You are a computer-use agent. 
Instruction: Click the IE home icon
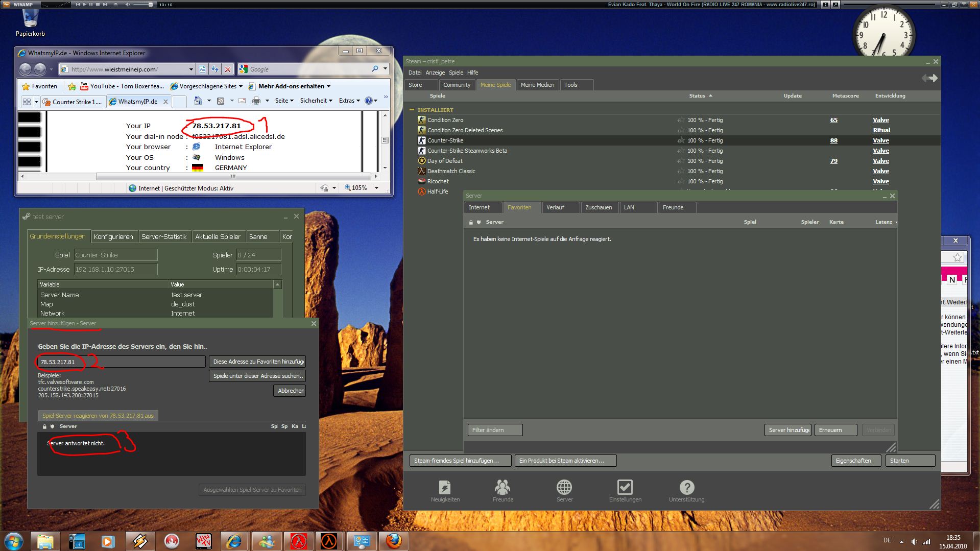tap(198, 101)
